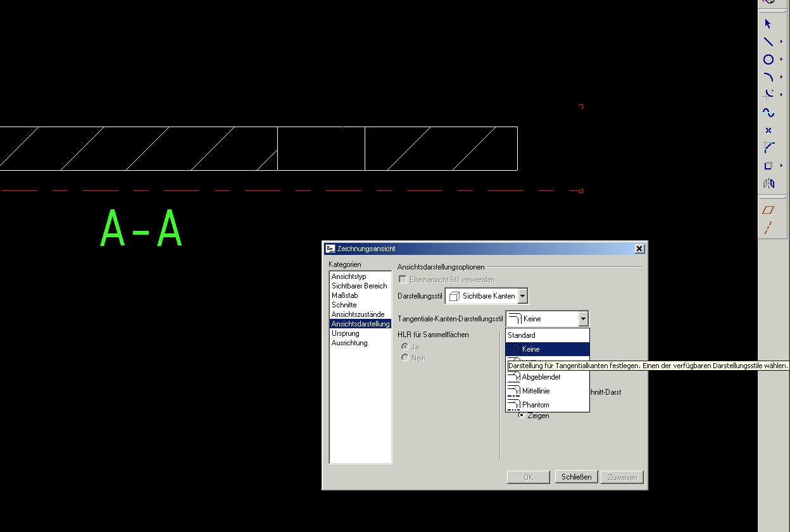Open the Arc tool flyout arrow
Image resolution: width=790 pixels, height=532 pixels.
[x=782, y=77]
